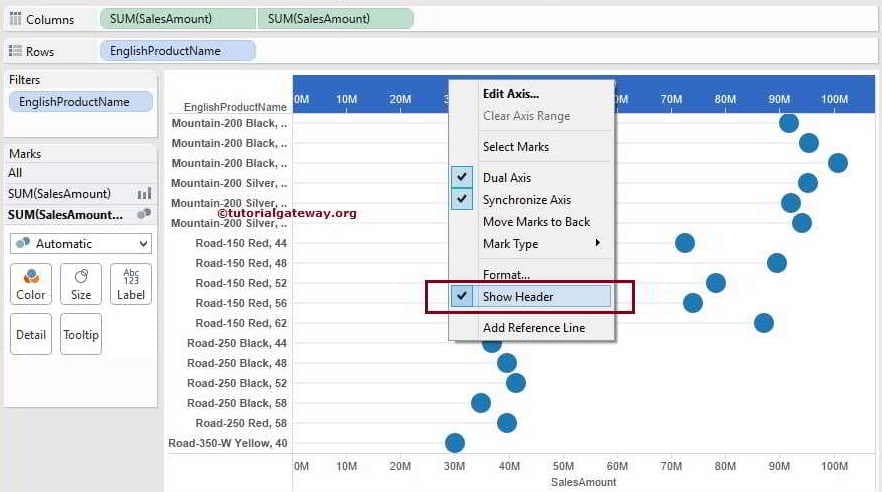Select first SUM(SalesAmount) pill in Columns
The height and width of the screenshot is (492, 882).
[x=178, y=19]
